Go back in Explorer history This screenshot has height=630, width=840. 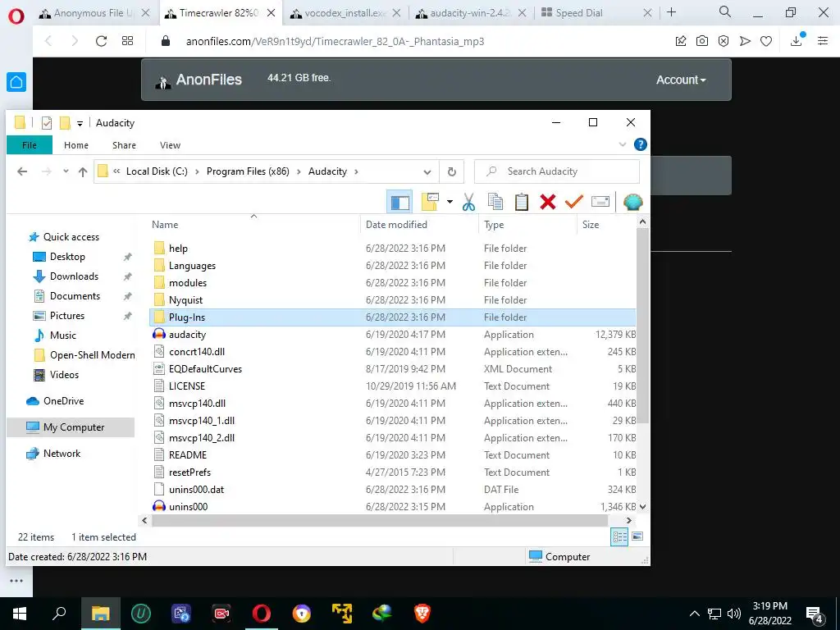22,171
